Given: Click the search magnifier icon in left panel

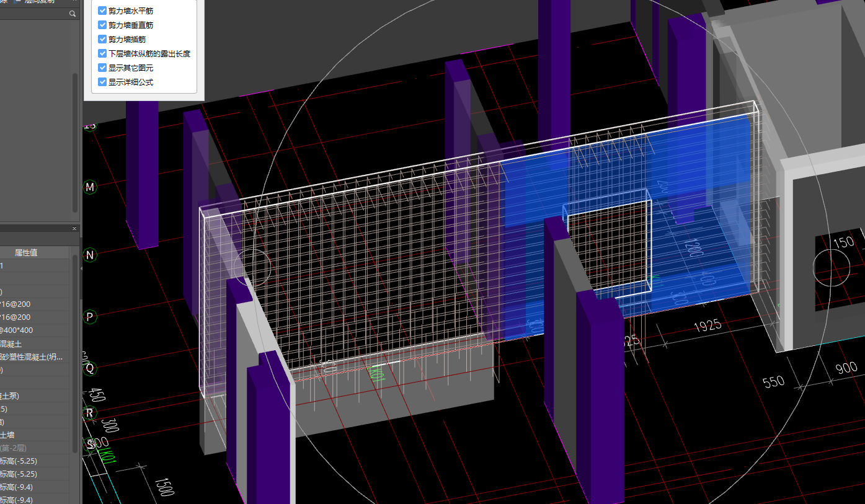Looking at the screenshot, I should click(73, 14).
